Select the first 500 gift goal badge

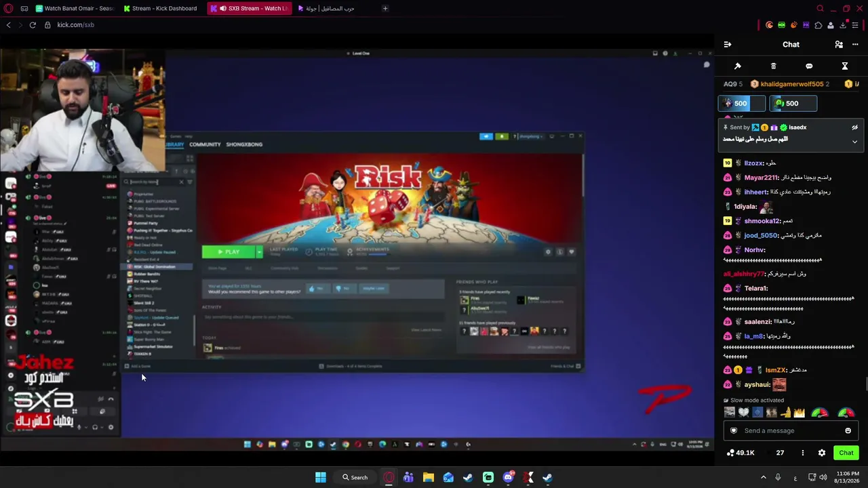click(x=741, y=104)
